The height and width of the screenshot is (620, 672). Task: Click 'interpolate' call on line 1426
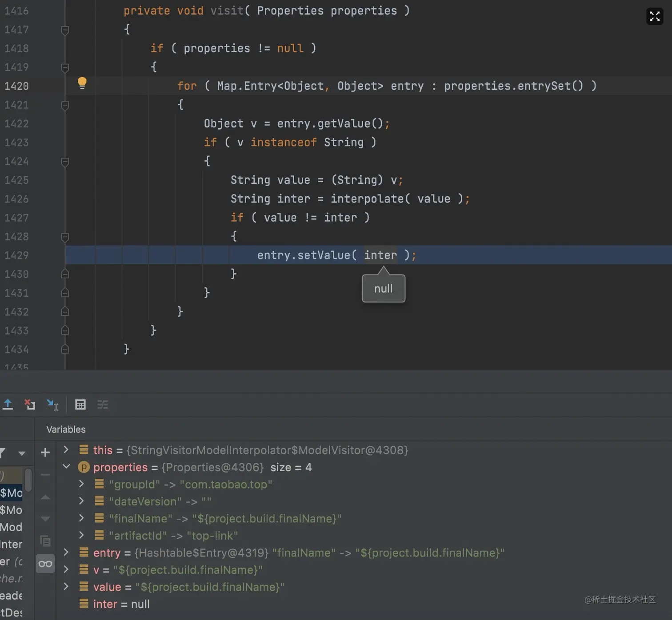(x=367, y=199)
